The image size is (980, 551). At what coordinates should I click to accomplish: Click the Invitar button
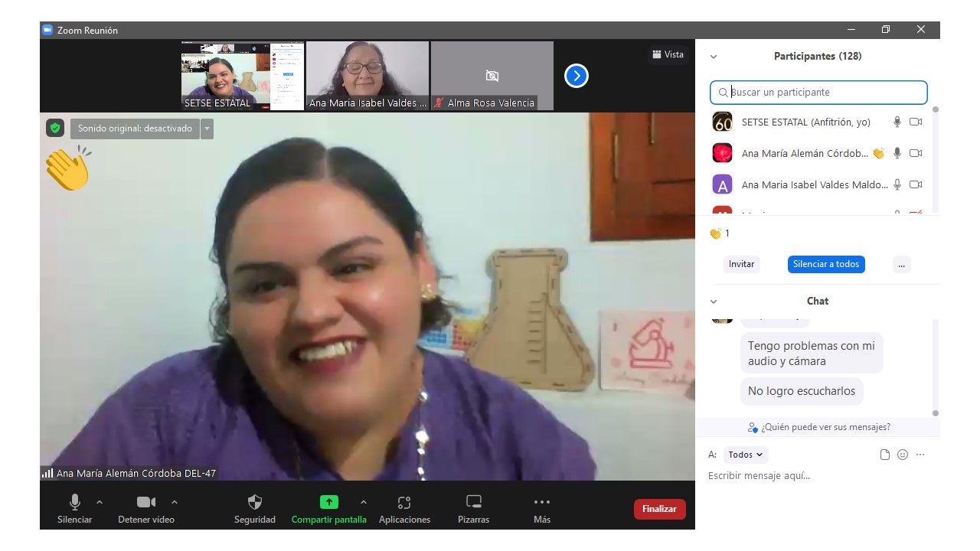741,264
